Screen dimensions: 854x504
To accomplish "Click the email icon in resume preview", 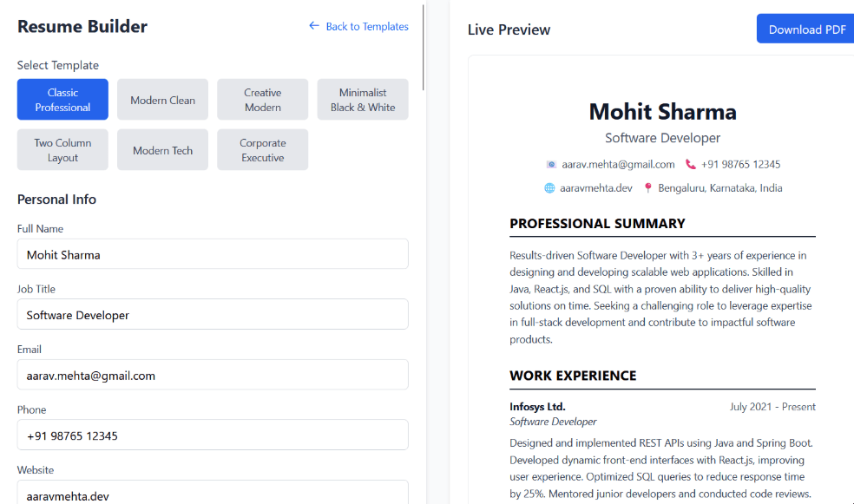I will click(550, 164).
